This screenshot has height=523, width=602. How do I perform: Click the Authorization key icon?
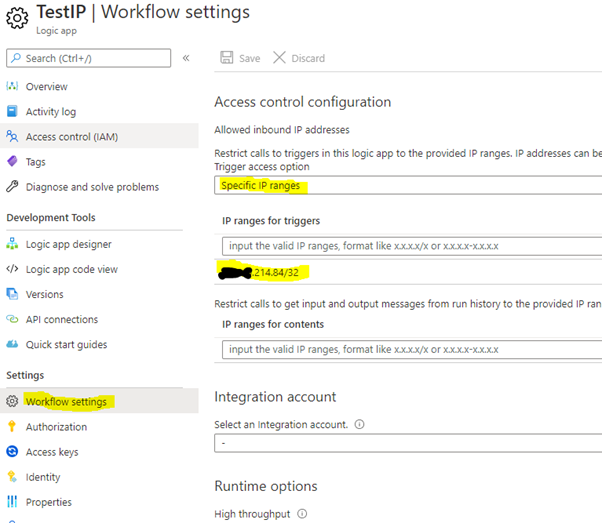click(x=12, y=426)
